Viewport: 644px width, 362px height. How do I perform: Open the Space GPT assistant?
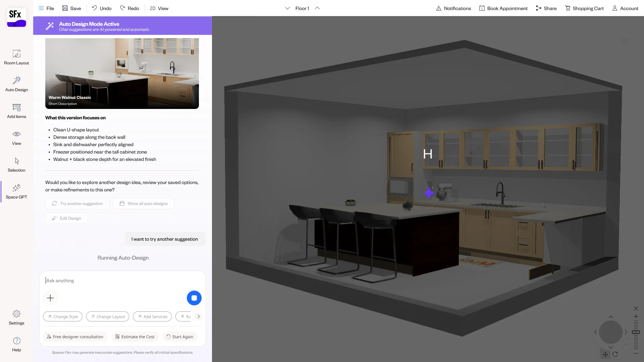coord(16,191)
